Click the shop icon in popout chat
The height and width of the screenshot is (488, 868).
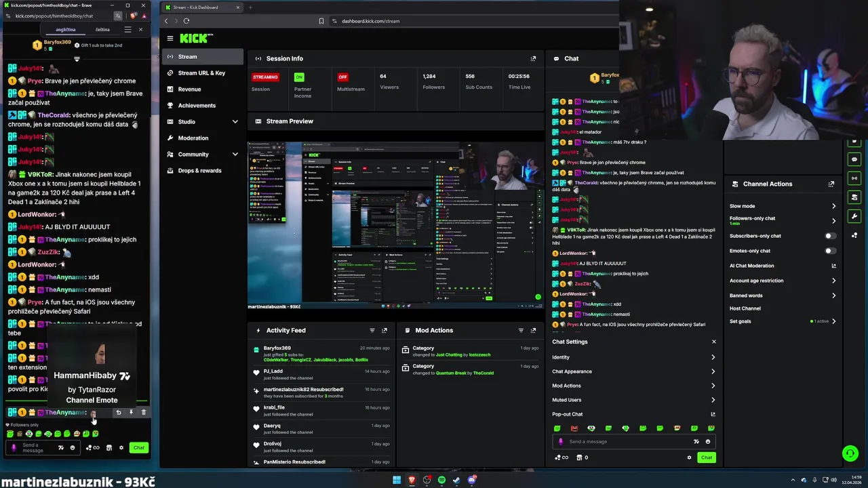coord(108,447)
